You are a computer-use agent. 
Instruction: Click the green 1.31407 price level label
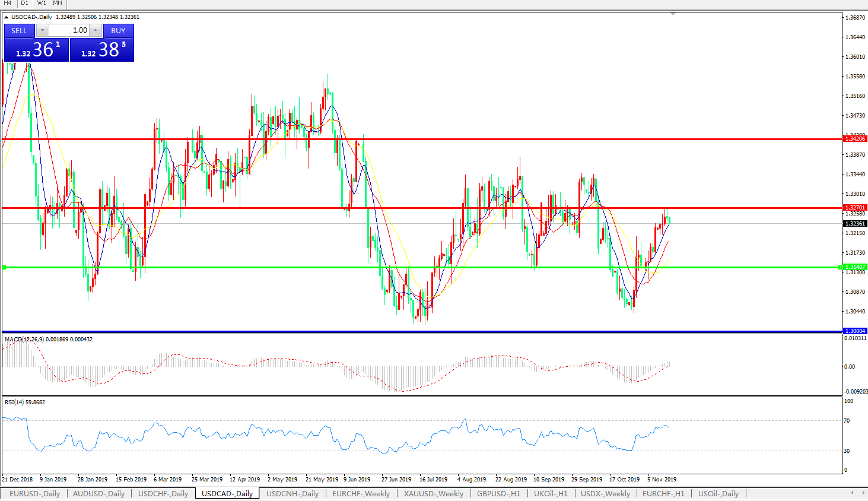(x=855, y=267)
